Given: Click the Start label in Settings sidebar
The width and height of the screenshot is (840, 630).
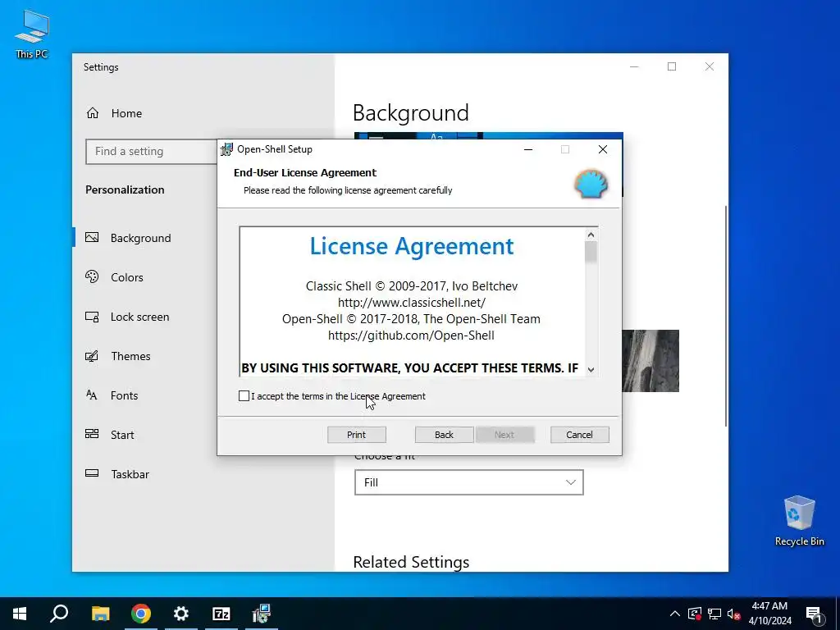Looking at the screenshot, I should point(122,435).
